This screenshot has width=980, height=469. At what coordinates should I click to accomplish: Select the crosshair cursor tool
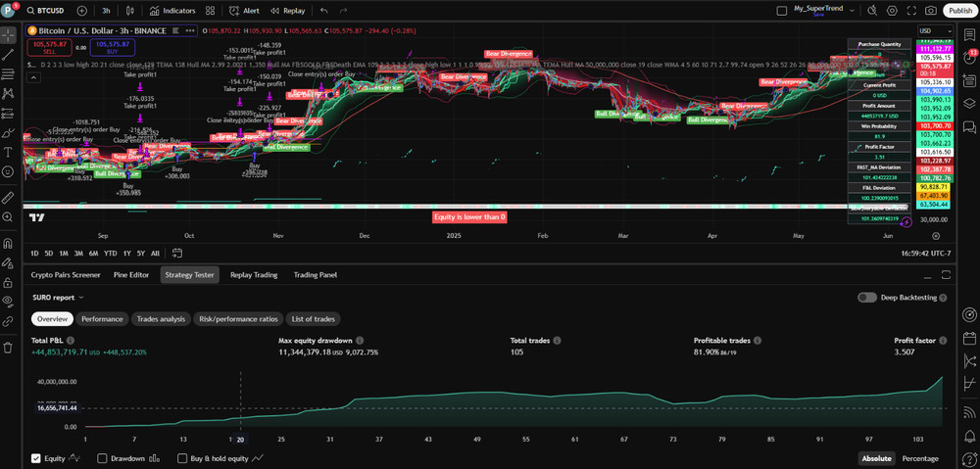8,34
